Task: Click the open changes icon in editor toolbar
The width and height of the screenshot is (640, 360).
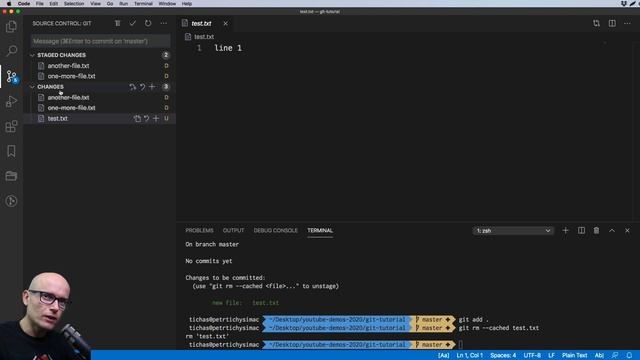Action: (596, 23)
